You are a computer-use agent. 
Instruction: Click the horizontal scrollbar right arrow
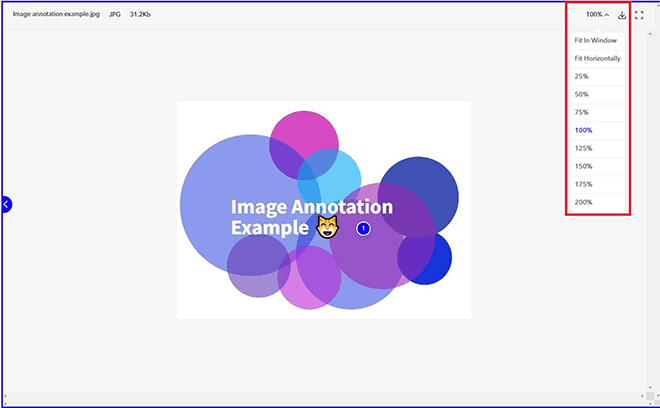pos(642,396)
